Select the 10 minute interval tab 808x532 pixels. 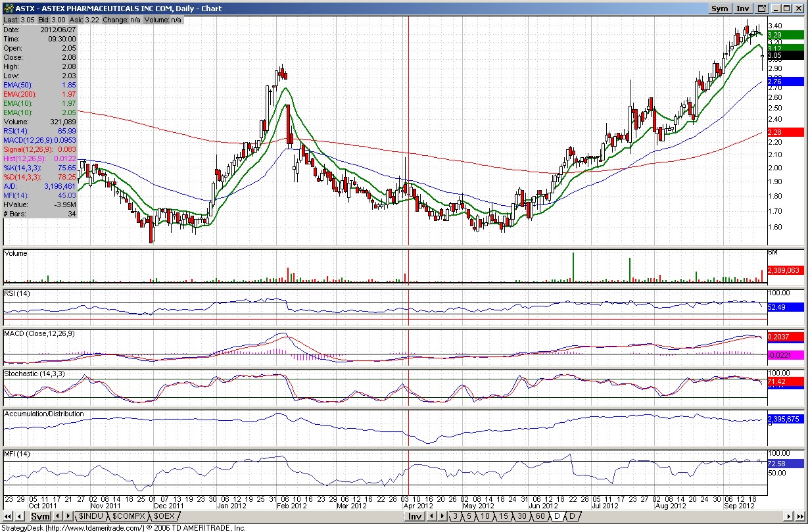click(x=485, y=516)
